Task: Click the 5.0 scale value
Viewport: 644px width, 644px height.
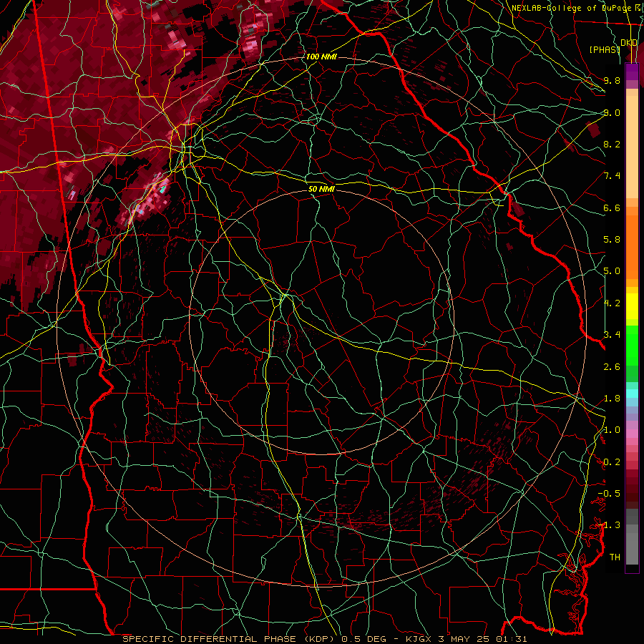Action: point(612,271)
